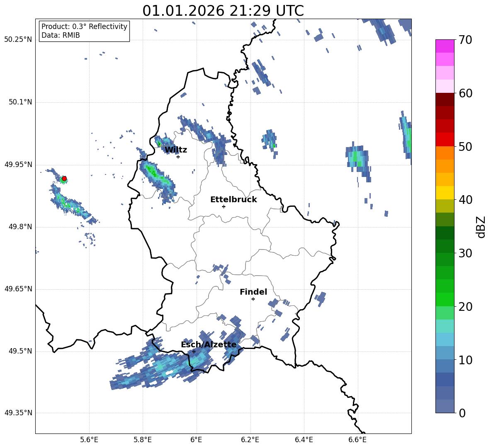Click the 6°E longitude label

196,440
